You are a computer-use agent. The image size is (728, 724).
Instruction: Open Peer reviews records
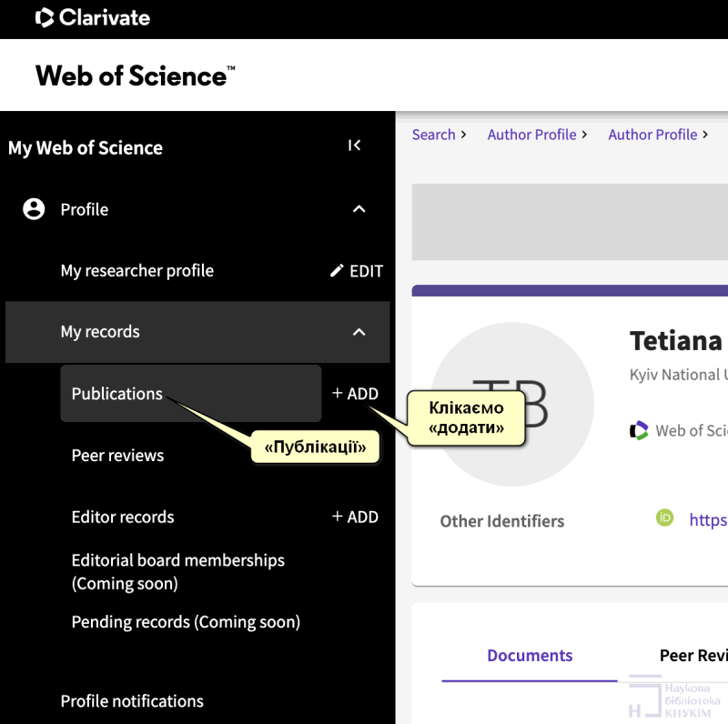tap(117, 456)
